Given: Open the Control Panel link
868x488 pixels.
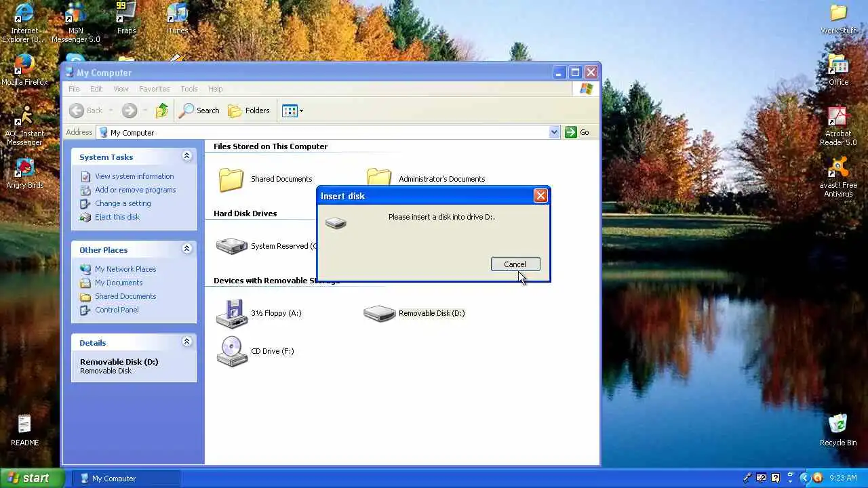Looking at the screenshot, I should [117, 310].
